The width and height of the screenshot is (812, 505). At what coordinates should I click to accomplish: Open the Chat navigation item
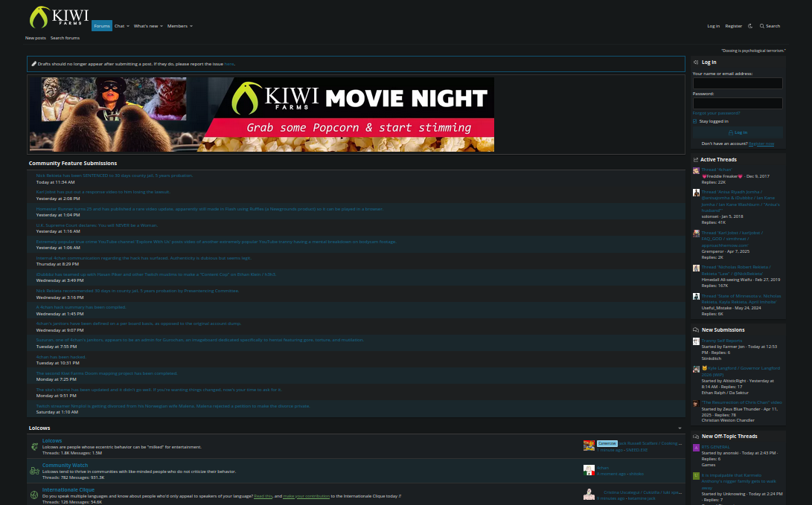119,26
